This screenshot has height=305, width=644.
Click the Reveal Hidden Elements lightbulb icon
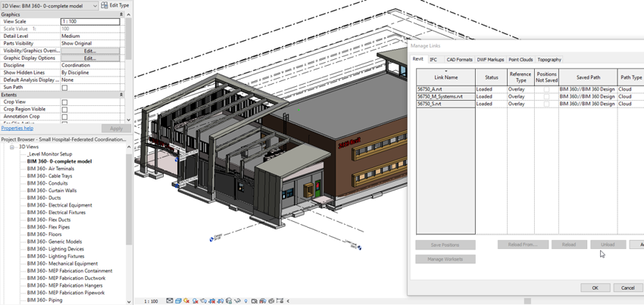[x=246, y=301]
